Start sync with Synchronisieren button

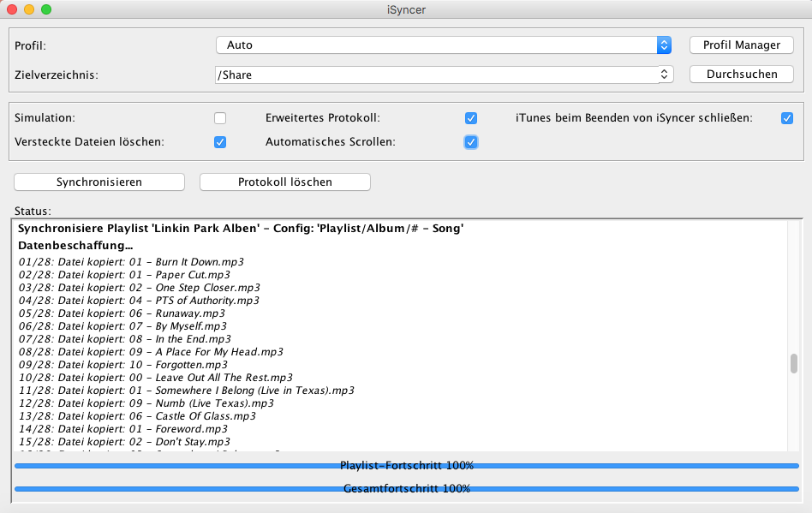(99, 182)
